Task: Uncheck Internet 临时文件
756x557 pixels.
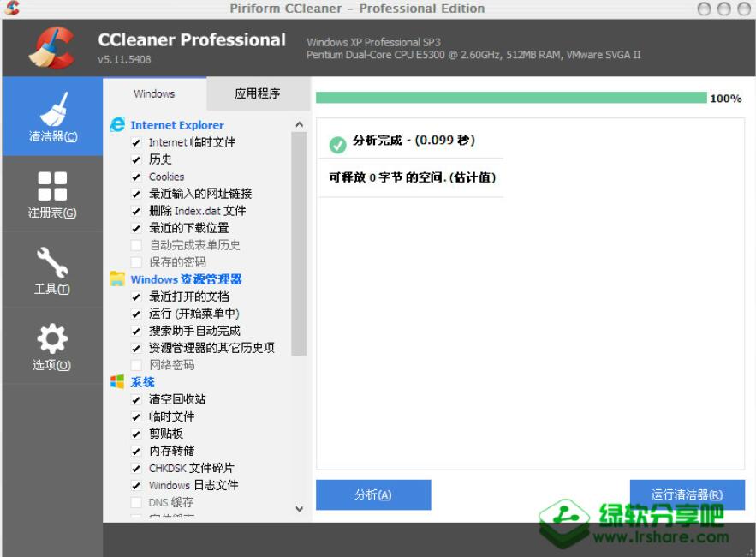Action: (x=136, y=142)
